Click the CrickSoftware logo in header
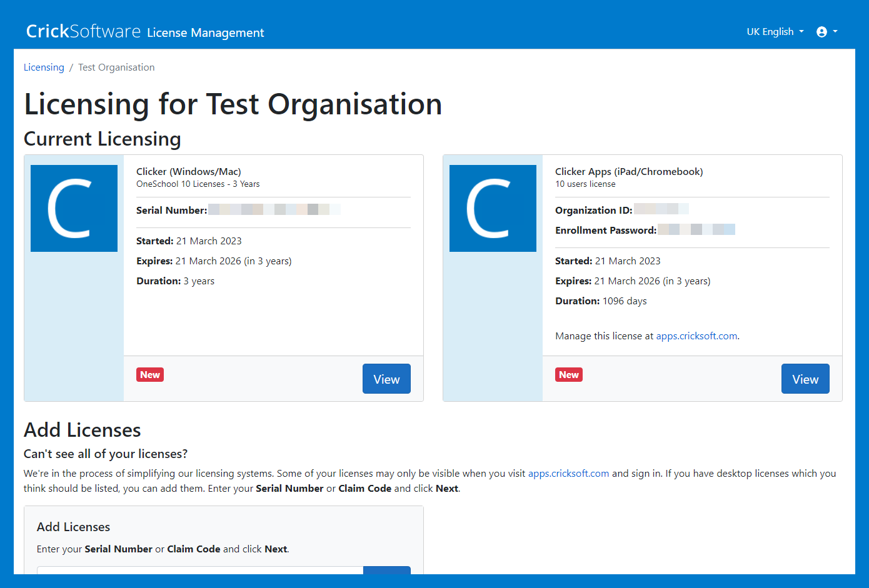This screenshot has height=588, width=869. [x=83, y=31]
